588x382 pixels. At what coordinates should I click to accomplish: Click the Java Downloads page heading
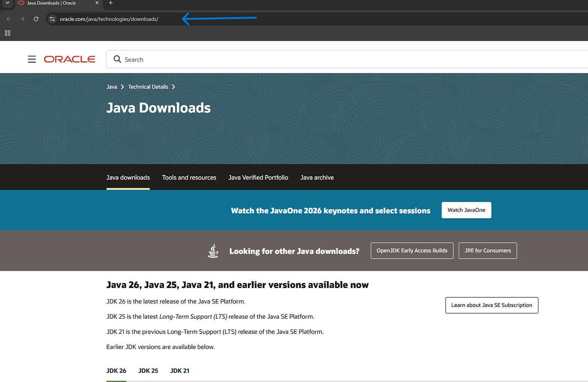pos(158,108)
